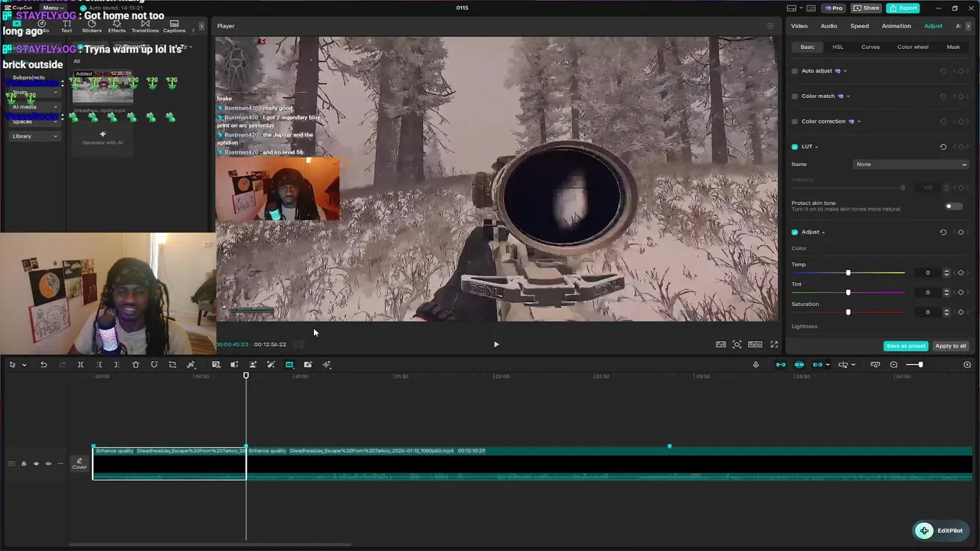980x551 pixels.
Task: Click the delete-left trim icon
Action: 99,365
